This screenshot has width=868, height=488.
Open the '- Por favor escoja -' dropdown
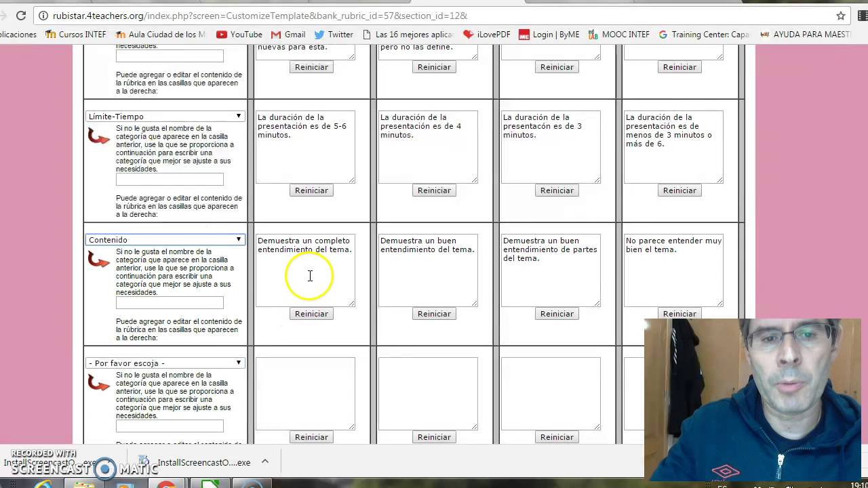pyautogui.click(x=165, y=363)
